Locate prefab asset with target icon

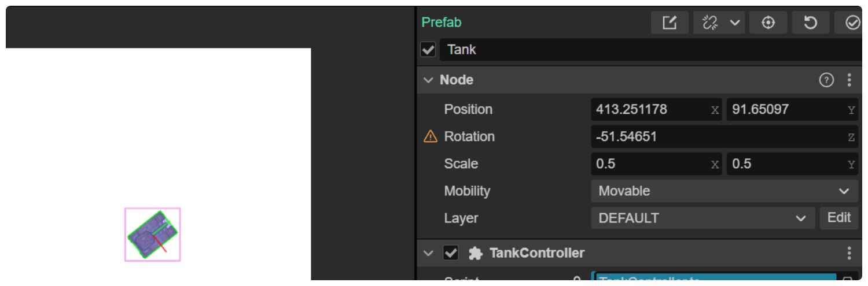[x=768, y=23]
